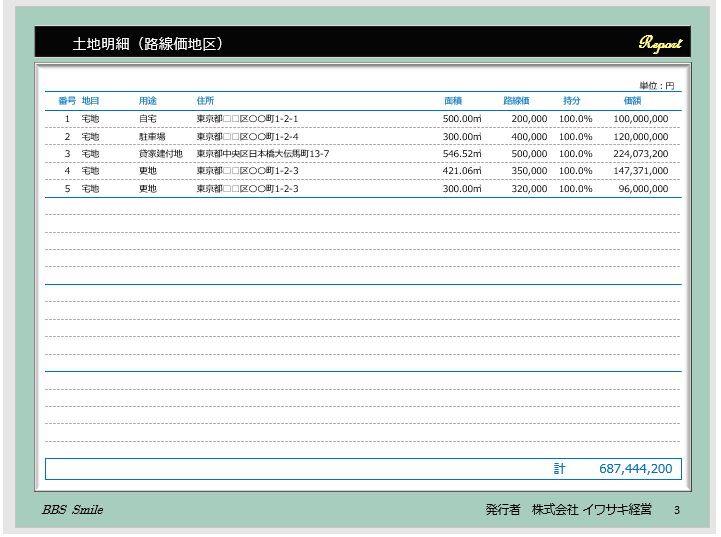Click 発行者 株式会社 イワサキ経営 footer
Screen dimensions: 721x537
568,509
